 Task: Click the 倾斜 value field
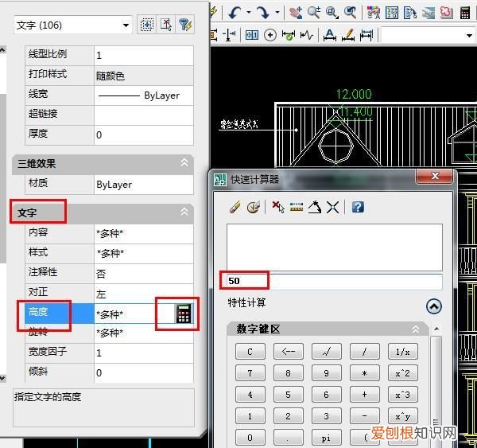coord(144,372)
